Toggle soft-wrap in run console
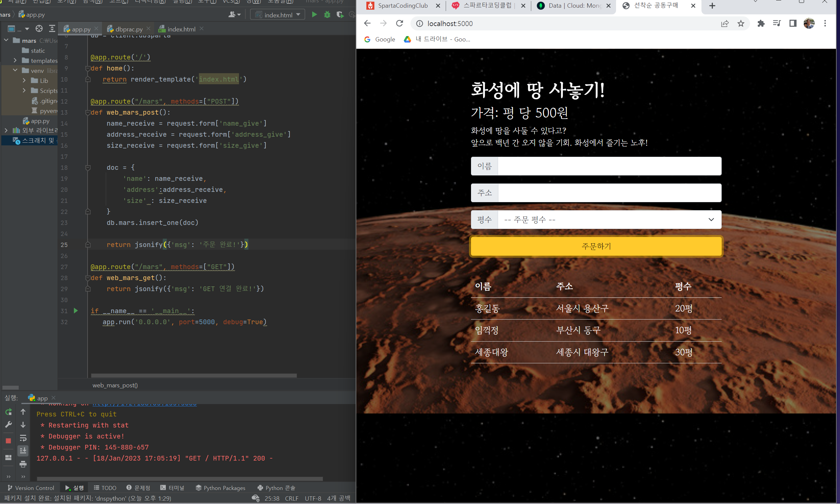Viewport: 840px width, 504px height. coord(23,438)
